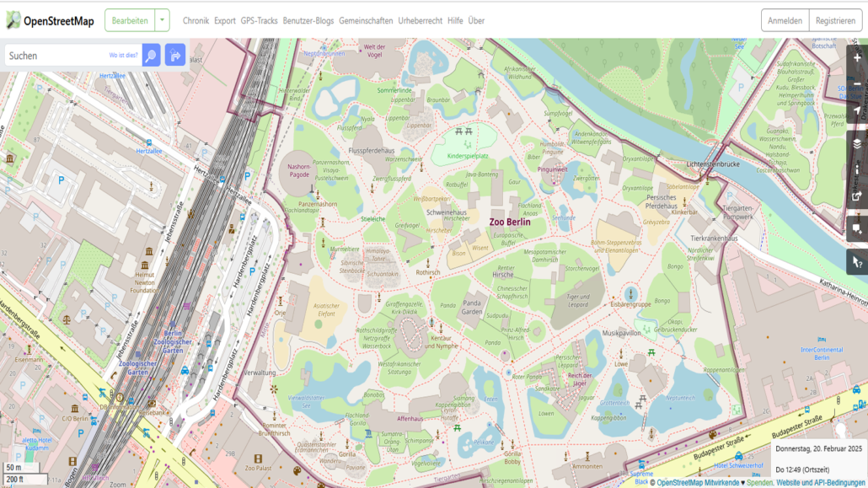
Task: Open the map key legend
Action: (x=857, y=170)
